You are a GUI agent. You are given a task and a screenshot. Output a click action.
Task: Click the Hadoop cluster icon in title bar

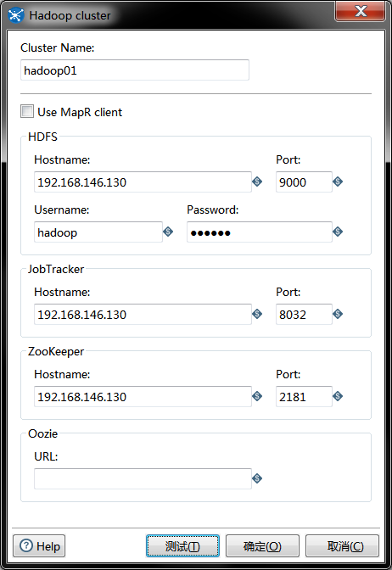pos(16,15)
